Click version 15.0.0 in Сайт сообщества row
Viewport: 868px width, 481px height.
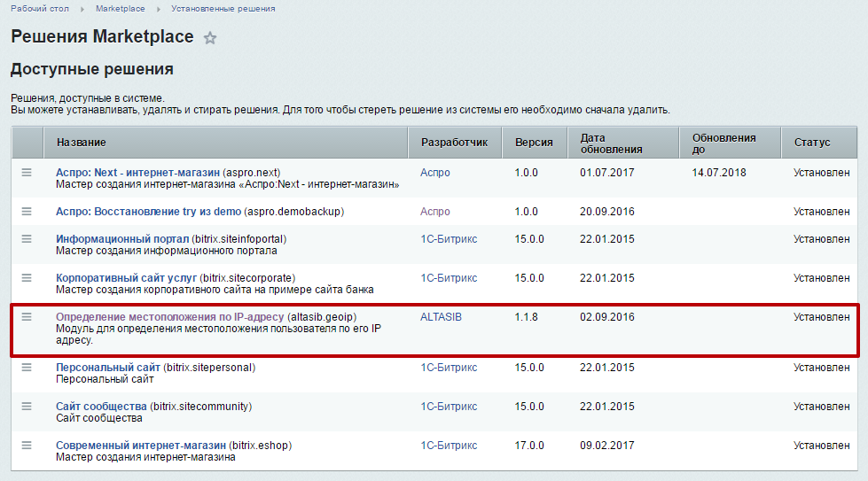coord(529,407)
